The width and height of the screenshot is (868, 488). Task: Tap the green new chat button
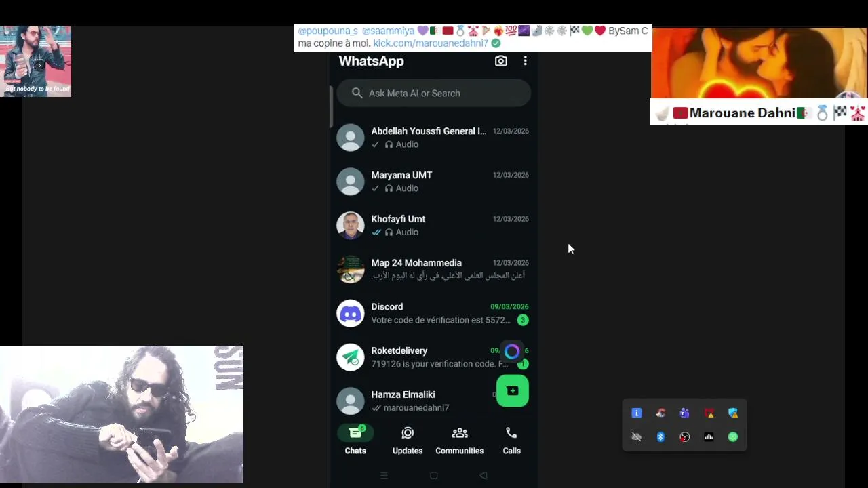pos(513,391)
